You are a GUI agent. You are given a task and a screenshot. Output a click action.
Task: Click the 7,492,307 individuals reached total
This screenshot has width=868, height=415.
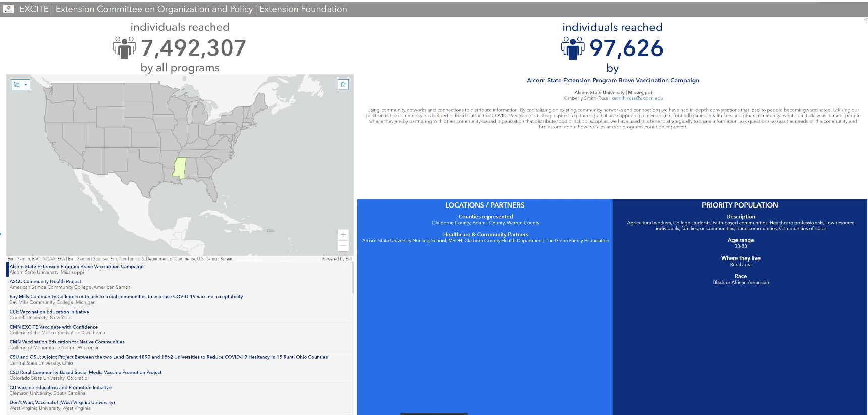[193, 48]
